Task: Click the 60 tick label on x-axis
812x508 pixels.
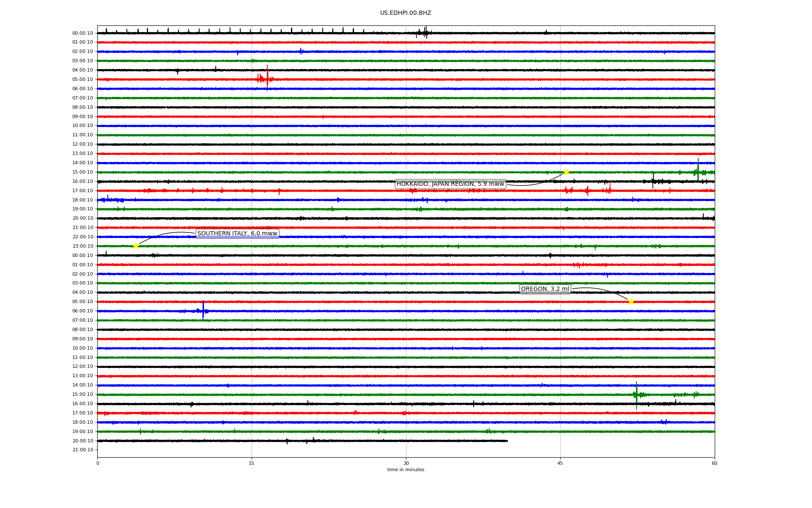Action: [x=714, y=463]
